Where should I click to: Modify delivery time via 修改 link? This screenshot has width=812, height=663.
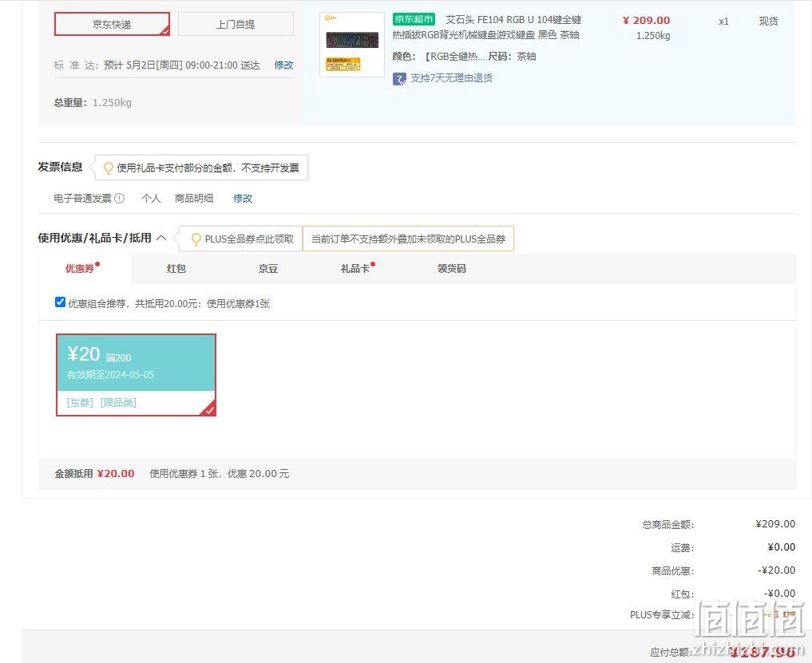(x=283, y=65)
